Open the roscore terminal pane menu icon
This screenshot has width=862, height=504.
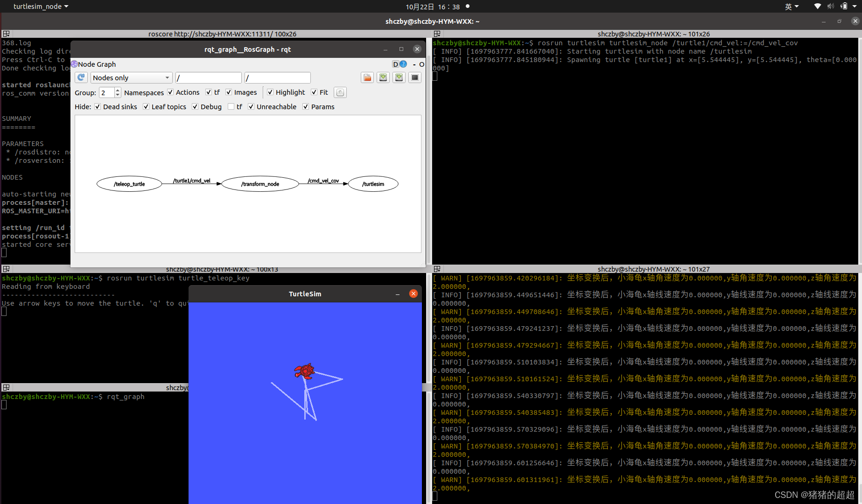6,34
